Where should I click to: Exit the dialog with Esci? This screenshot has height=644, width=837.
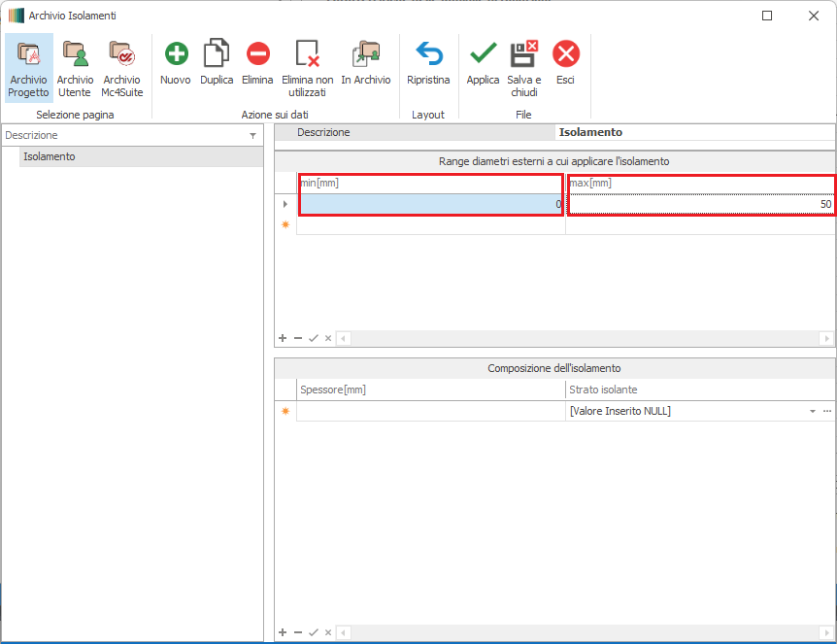click(x=565, y=64)
